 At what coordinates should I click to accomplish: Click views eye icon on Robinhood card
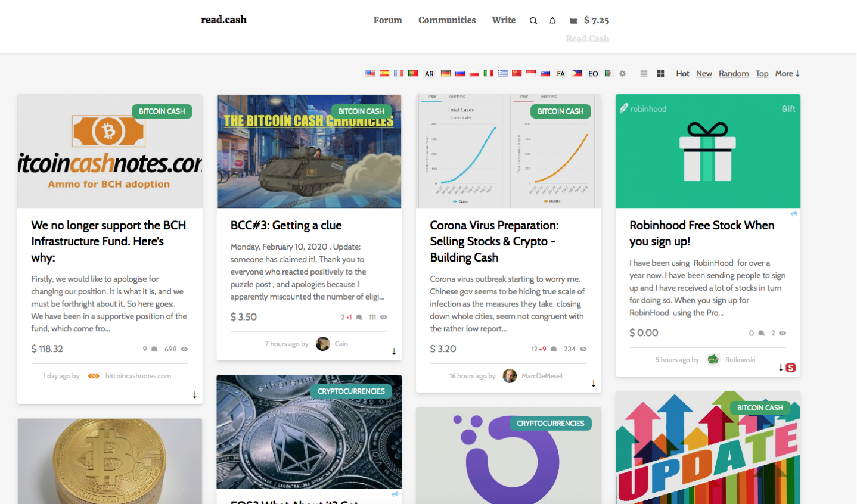[783, 333]
